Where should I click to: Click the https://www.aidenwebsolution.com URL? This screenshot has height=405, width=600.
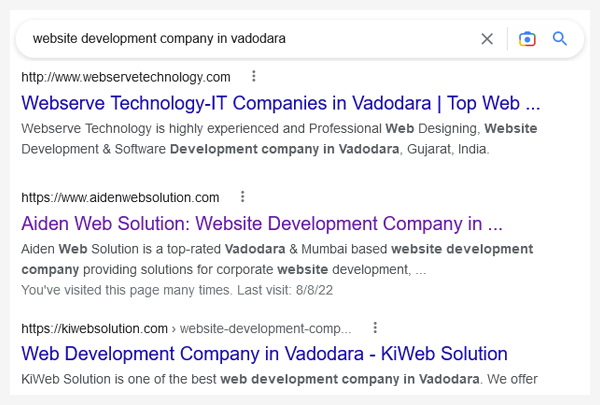[x=120, y=198]
